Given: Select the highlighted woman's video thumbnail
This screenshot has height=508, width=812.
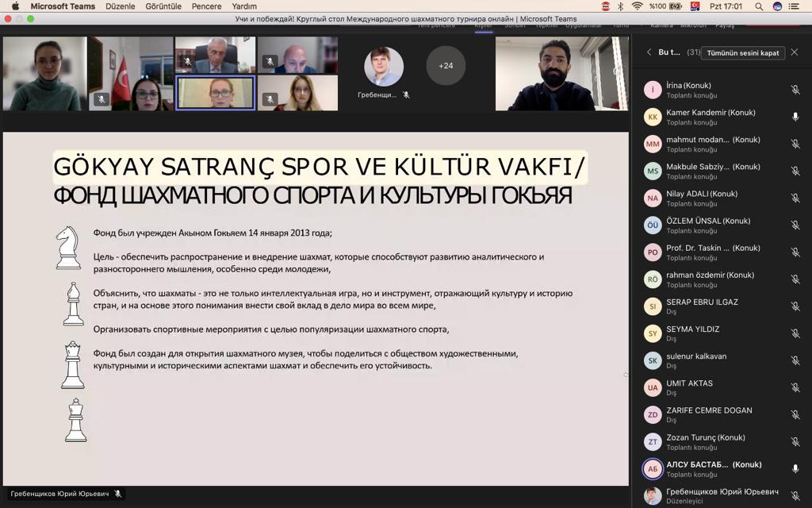Looking at the screenshot, I should point(216,93).
